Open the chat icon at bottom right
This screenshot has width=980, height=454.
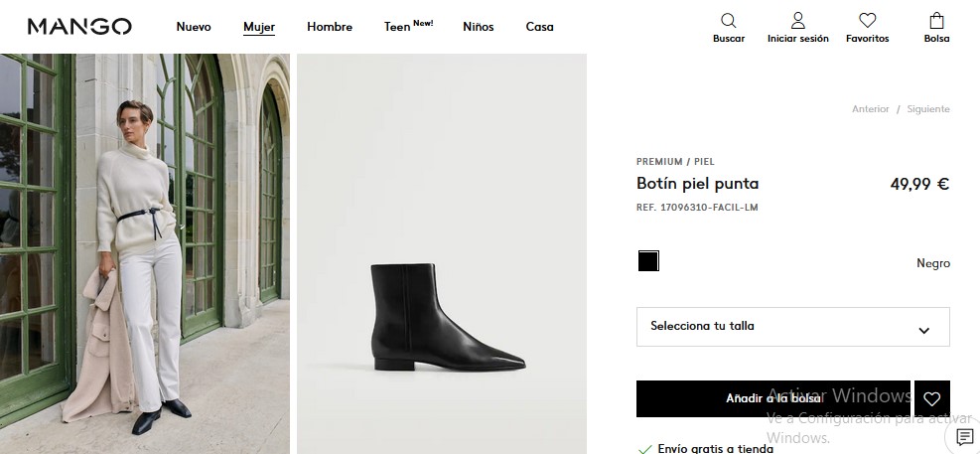(x=964, y=437)
